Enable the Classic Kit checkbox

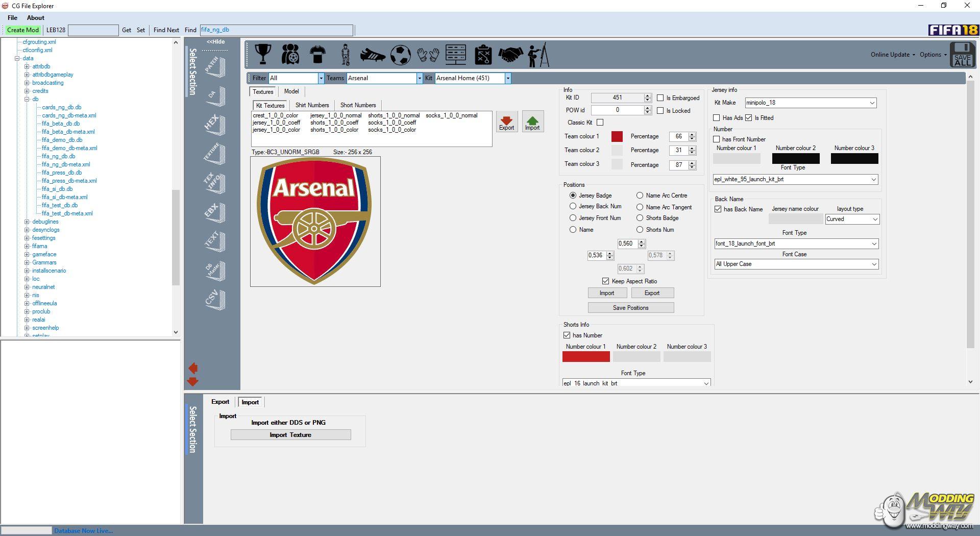tap(600, 123)
